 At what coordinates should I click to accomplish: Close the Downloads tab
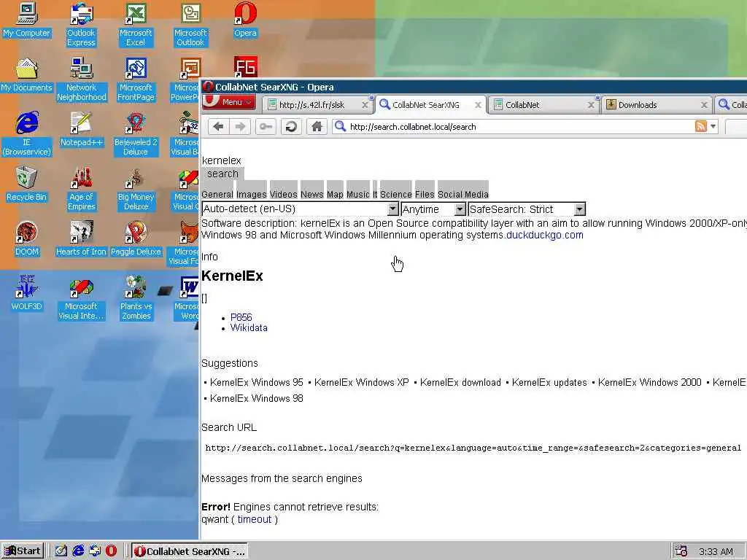click(x=704, y=105)
